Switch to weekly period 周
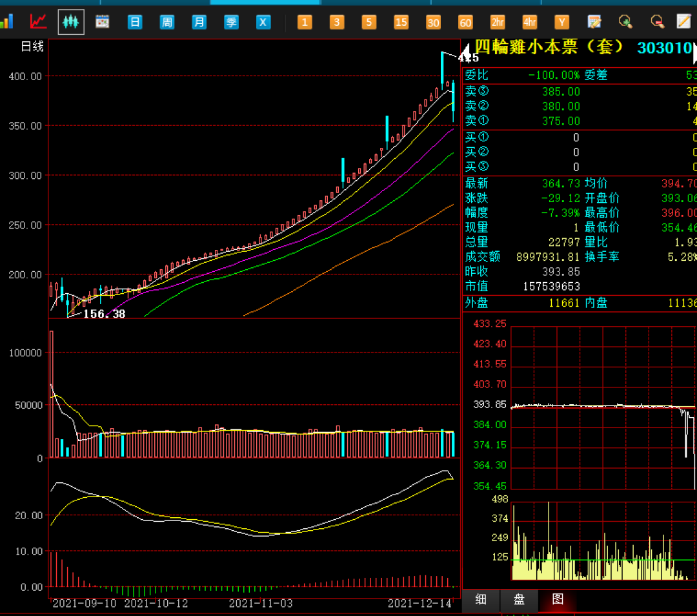 click(167, 22)
